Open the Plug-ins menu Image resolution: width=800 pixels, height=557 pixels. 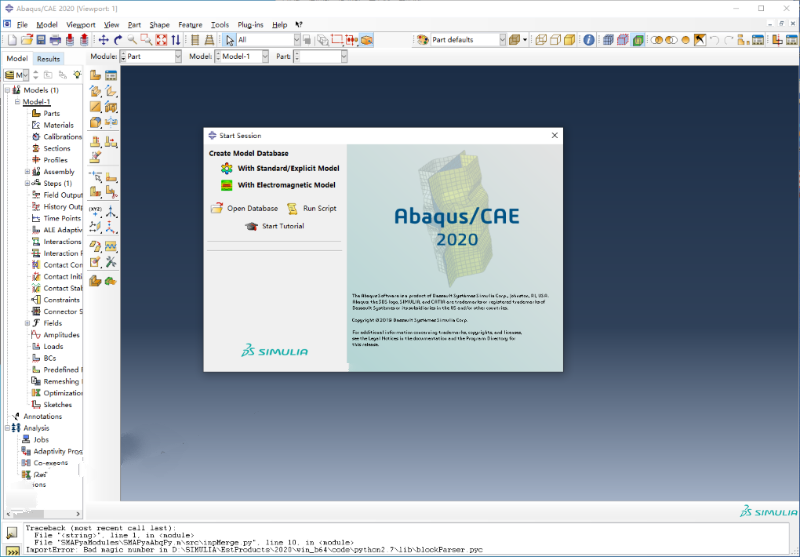click(250, 24)
